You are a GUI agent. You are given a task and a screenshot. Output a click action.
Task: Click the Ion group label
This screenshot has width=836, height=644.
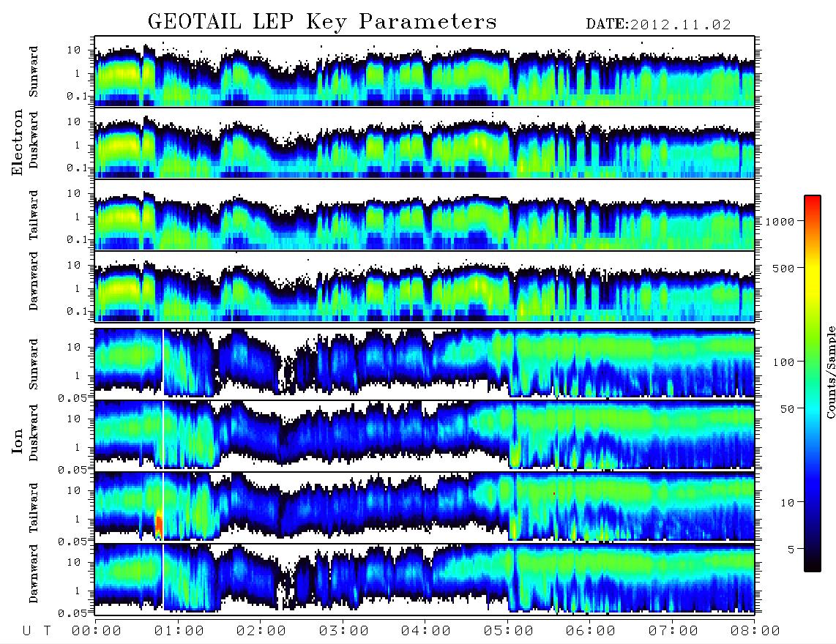click(17, 441)
